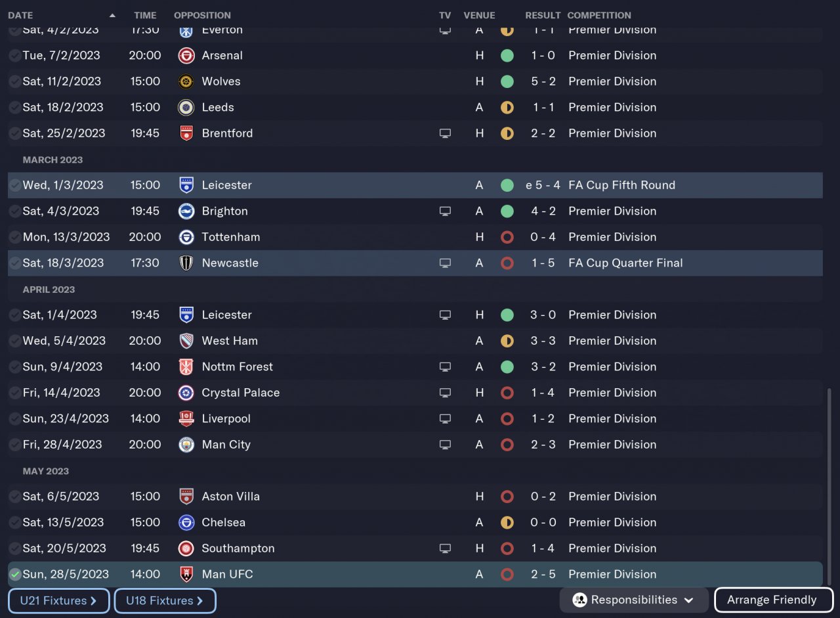Screen dimensions: 840x618
Task: Sort by the Opposition column header
Action: click(202, 15)
